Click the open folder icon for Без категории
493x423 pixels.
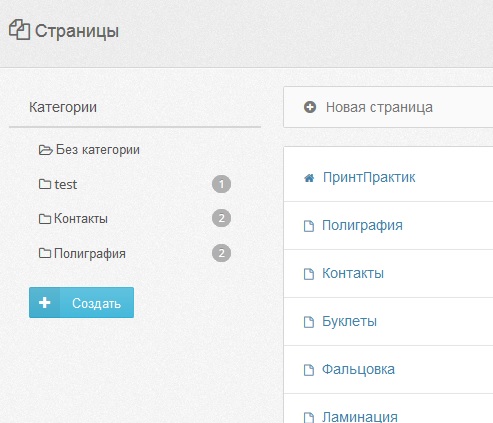tap(45, 150)
